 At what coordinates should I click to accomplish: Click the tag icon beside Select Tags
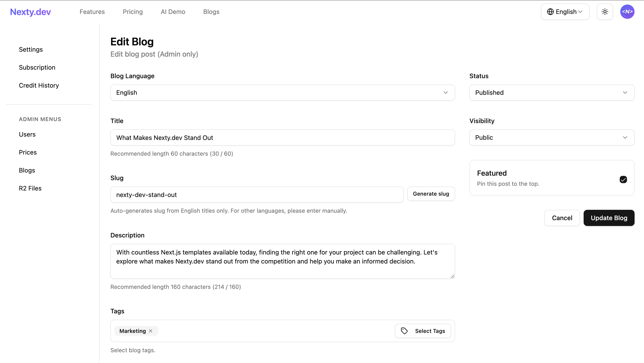pyautogui.click(x=404, y=331)
